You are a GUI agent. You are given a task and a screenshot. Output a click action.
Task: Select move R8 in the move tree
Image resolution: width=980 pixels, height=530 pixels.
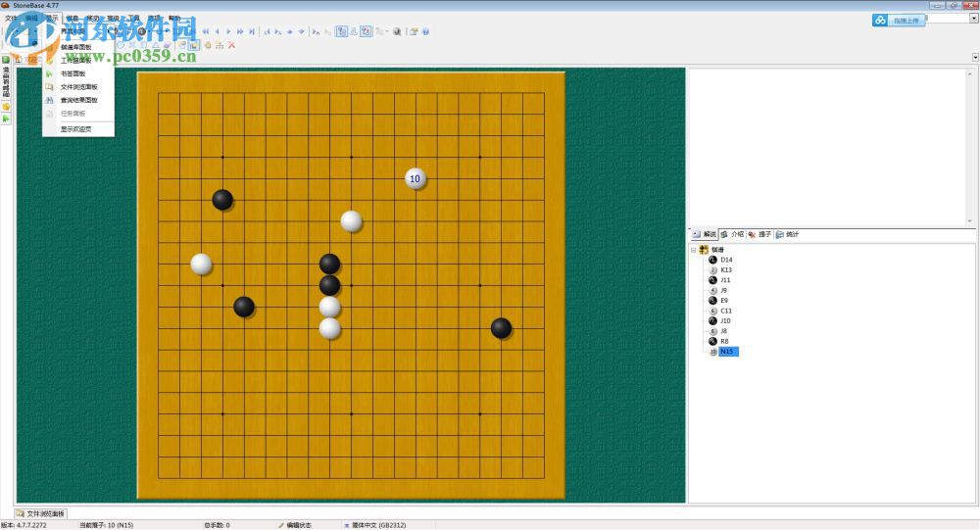[x=724, y=341]
